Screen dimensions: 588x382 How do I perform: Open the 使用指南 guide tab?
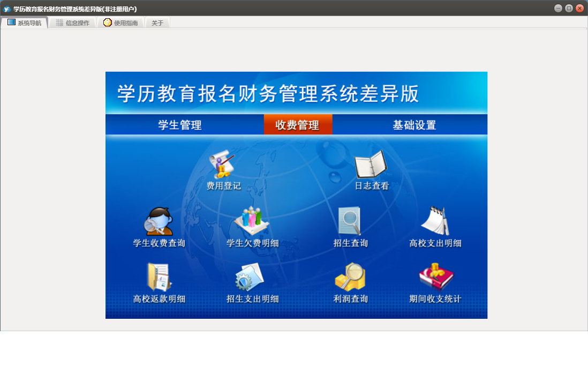coord(120,23)
